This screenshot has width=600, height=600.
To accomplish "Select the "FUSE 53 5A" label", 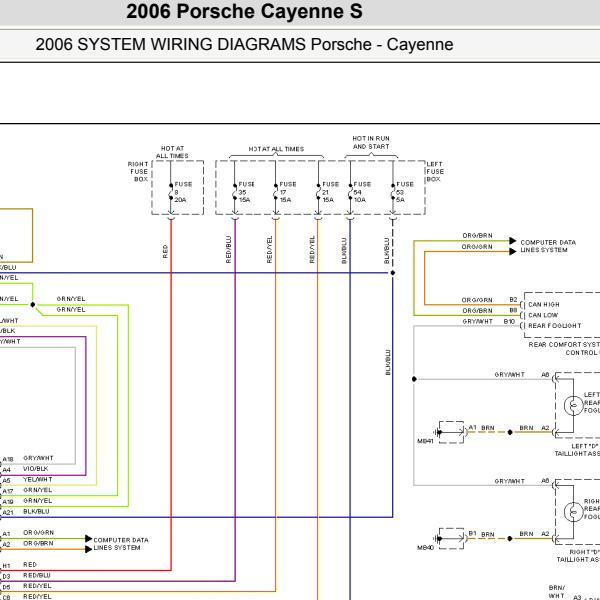I will click(x=405, y=192).
